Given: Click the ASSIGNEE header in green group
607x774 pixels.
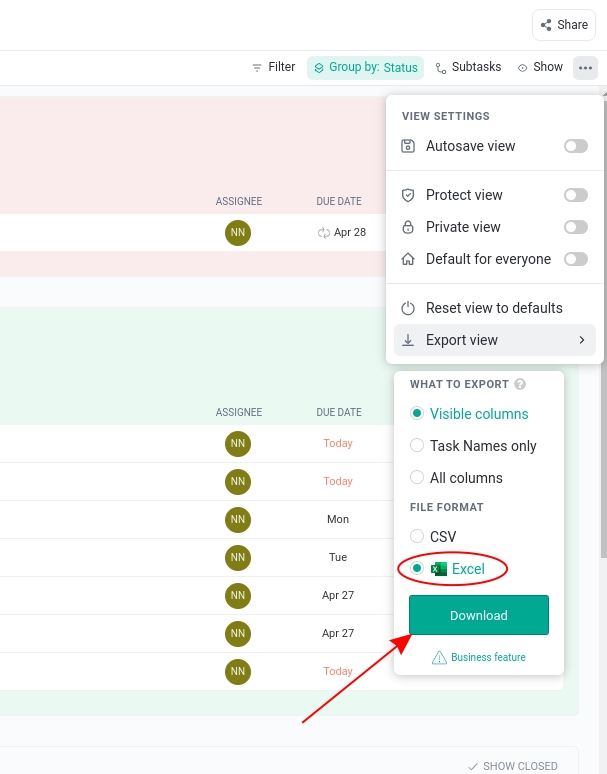Looking at the screenshot, I should pos(239,412).
